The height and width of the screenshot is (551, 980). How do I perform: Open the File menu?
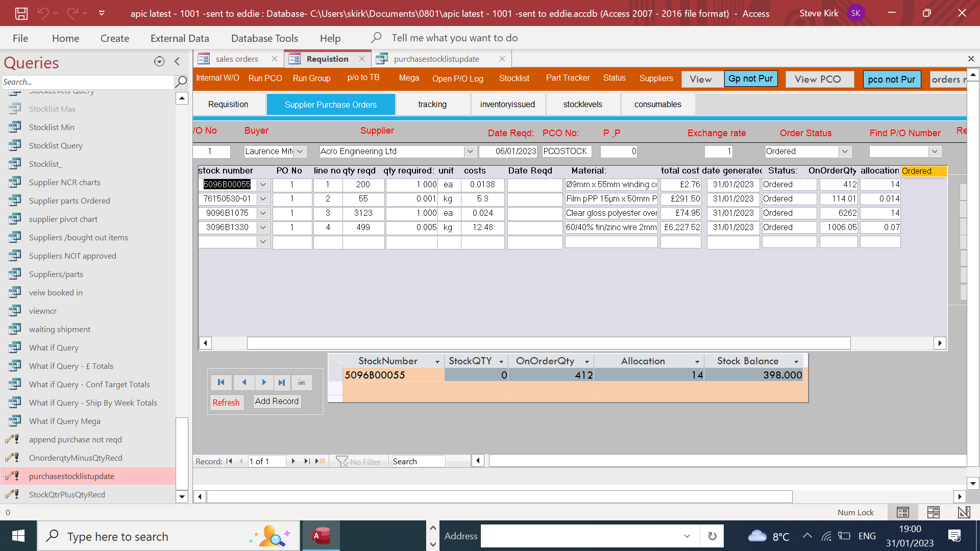click(20, 38)
